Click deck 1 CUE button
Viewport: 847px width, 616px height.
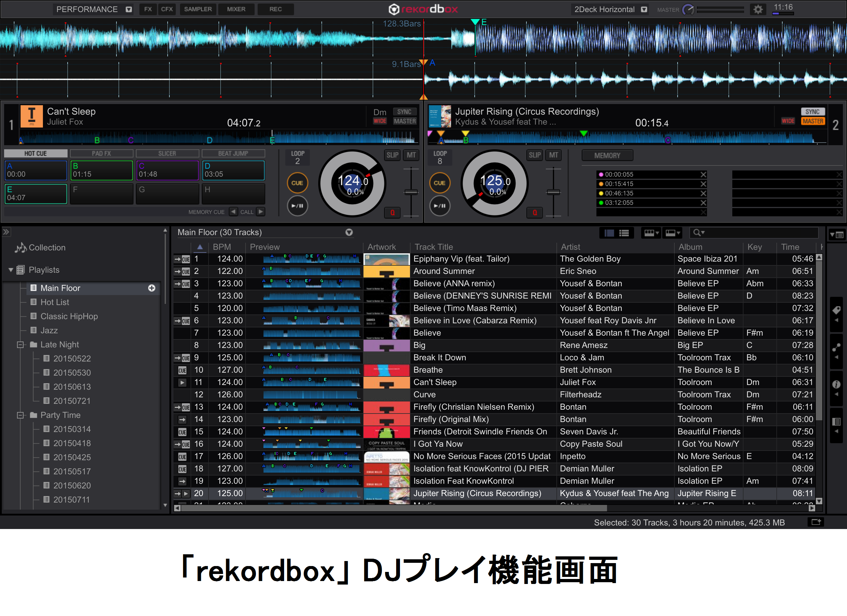point(297,183)
